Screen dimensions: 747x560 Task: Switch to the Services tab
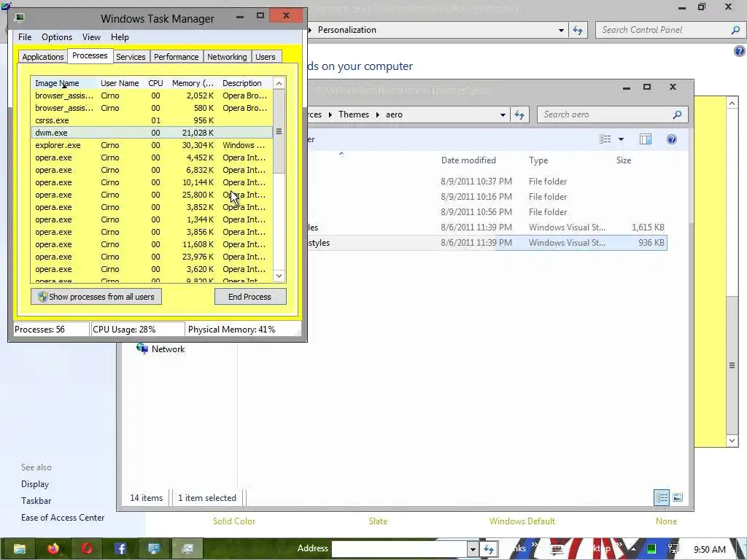[x=131, y=57]
